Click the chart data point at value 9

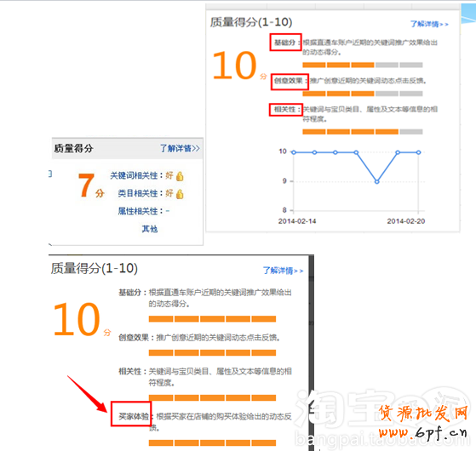[x=376, y=181]
